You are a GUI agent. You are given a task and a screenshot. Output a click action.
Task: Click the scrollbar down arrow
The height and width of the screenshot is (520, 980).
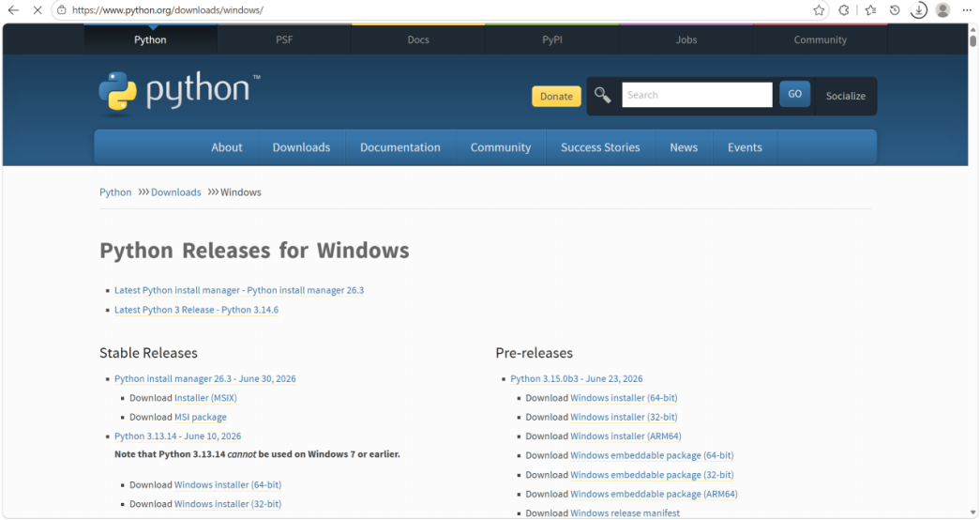pos(972,513)
